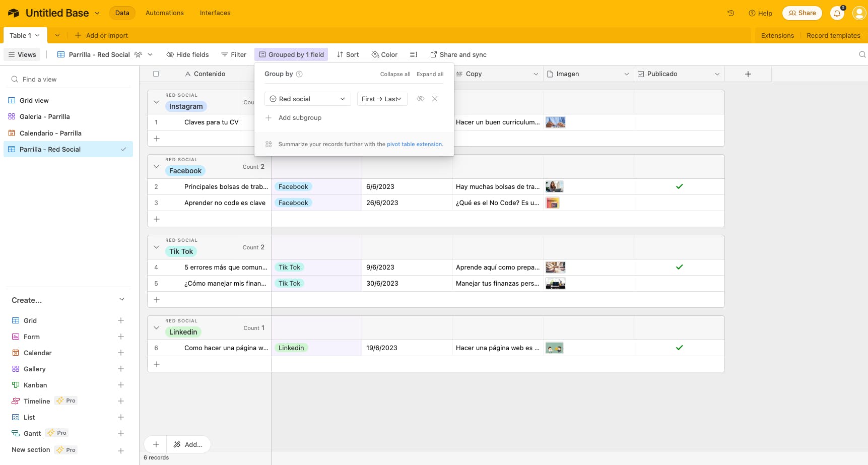Collapse the Facebook group
This screenshot has height=465, width=868.
point(156,167)
